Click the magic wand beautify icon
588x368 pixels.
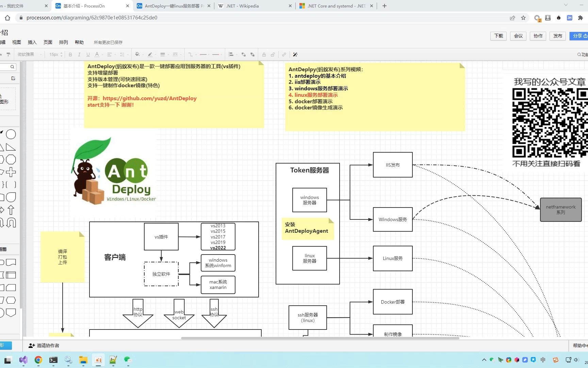[295, 55]
